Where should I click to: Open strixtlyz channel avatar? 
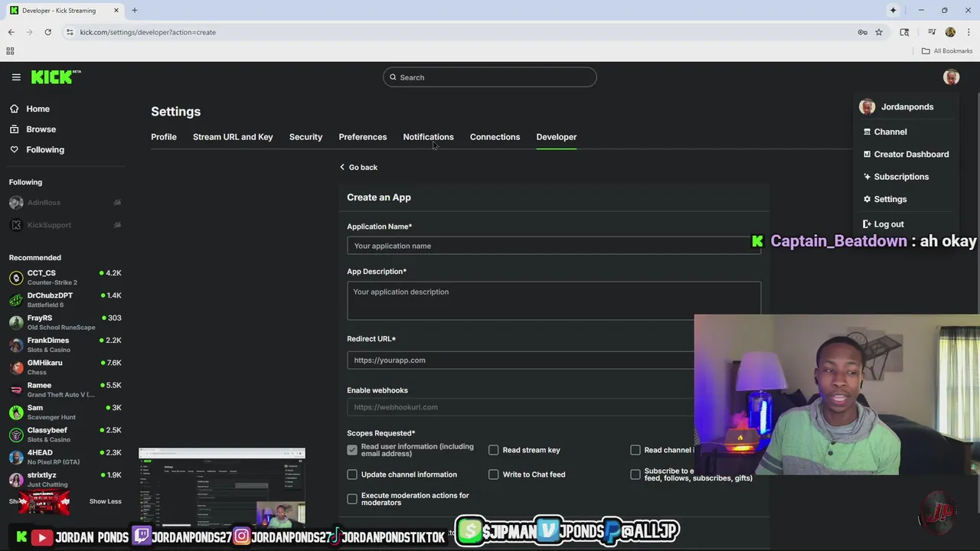(x=16, y=480)
